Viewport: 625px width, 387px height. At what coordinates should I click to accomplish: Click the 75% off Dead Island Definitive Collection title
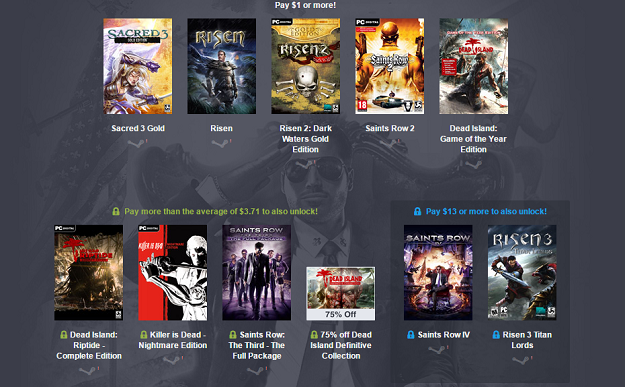click(341, 345)
